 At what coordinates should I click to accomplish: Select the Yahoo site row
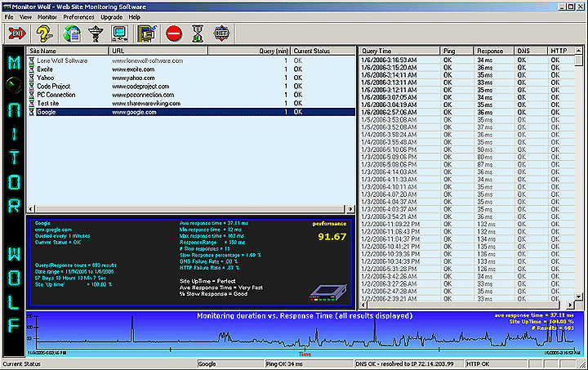tap(190, 78)
